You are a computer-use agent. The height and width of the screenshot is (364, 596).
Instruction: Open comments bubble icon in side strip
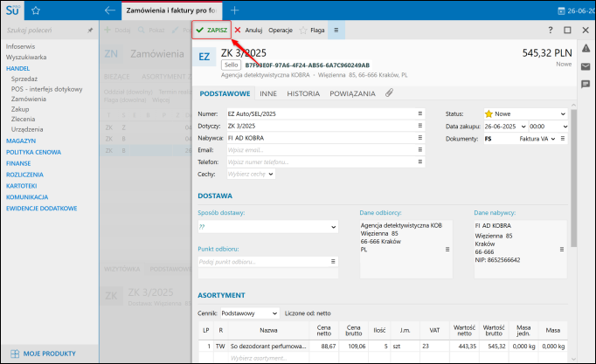[x=586, y=85]
